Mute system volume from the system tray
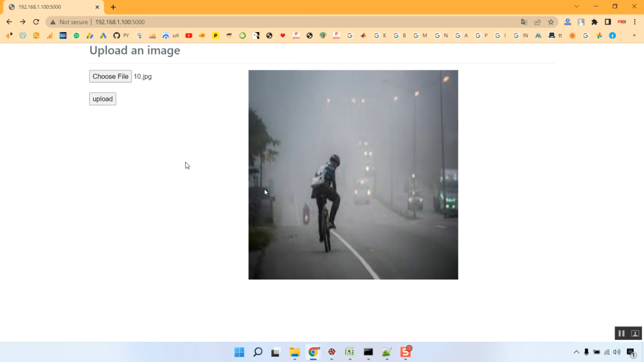 point(617,352)
